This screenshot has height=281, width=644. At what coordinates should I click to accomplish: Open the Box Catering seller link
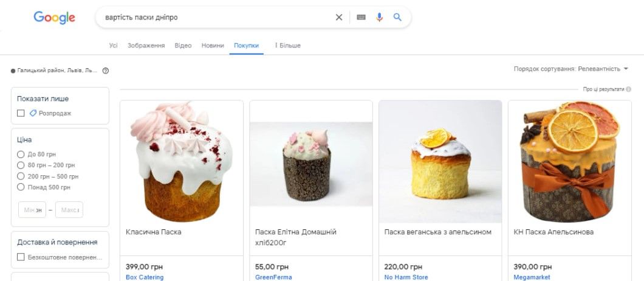point(145,277)
